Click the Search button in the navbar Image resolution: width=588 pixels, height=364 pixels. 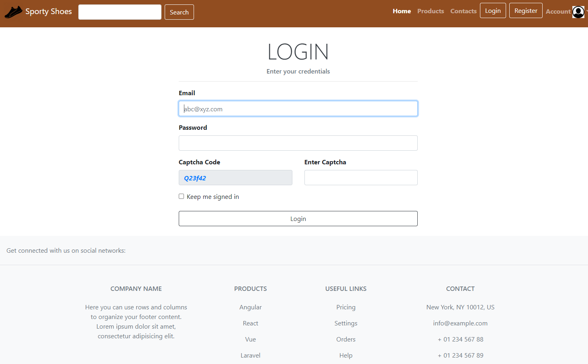pos(179,12)
